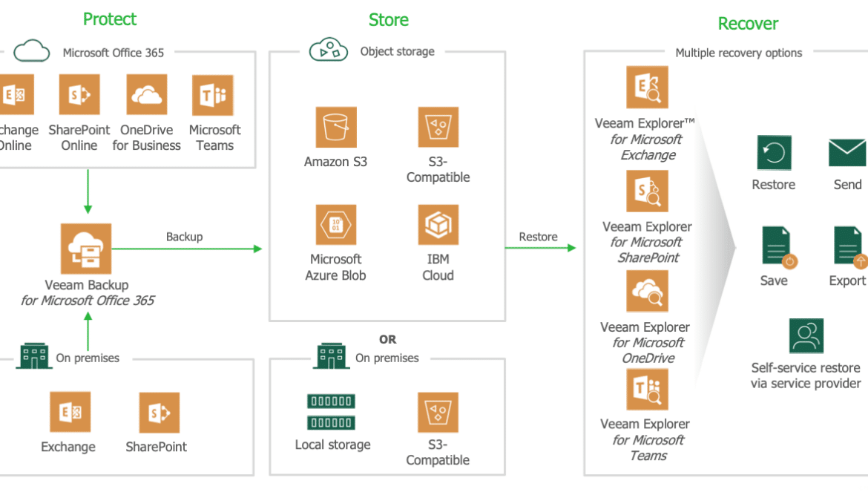Click the Veeam Backup for Microsoft Office 365 text

87,293
